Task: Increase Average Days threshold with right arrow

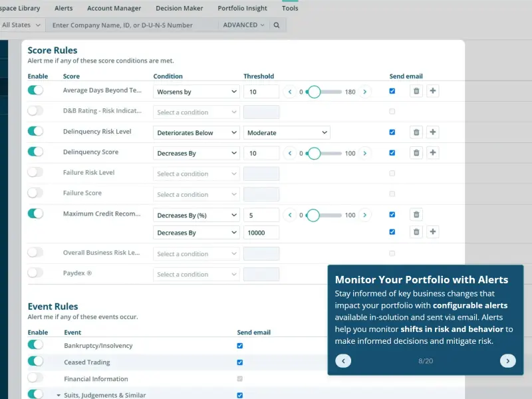Action: (x=364, y=92)
